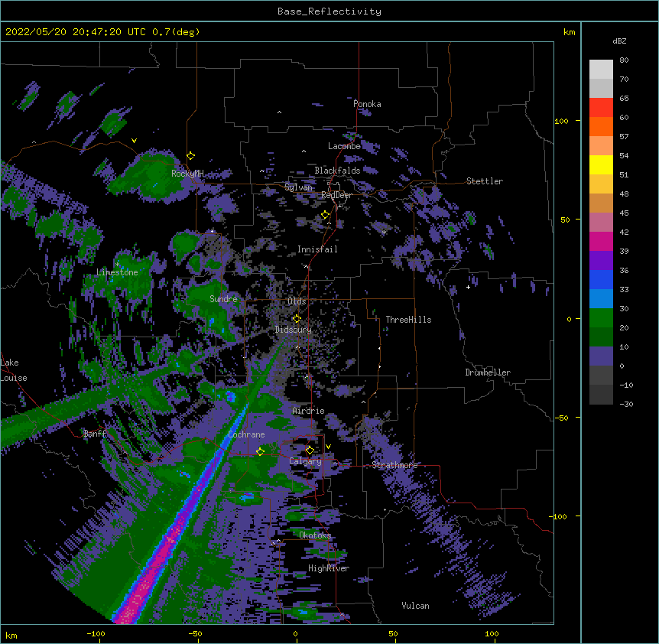Select the yellow 51-54 dBZ legend swatch

point(601,164)
